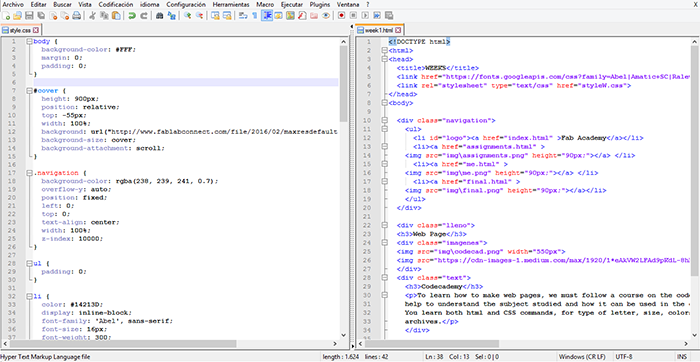Toggle show all characters pilcrow icon
The height and width of the screenshot is (362, 700).
[255, 16]
